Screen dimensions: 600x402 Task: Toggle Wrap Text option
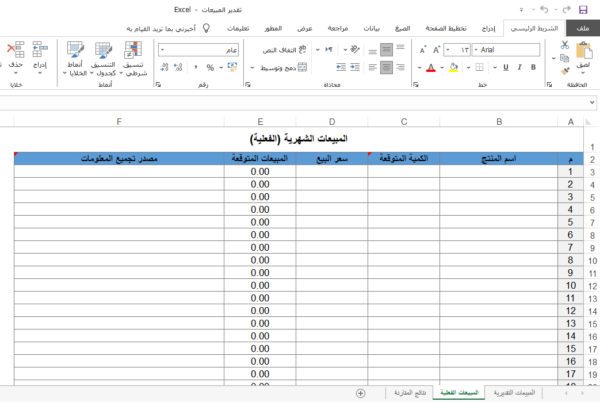coord(284,50)
